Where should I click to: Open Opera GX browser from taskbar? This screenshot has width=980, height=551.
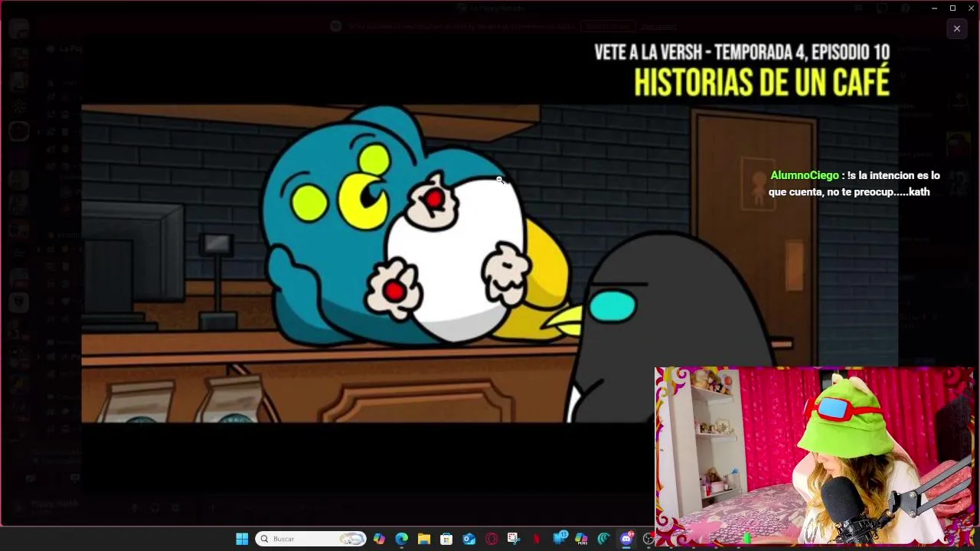[492, 539]
